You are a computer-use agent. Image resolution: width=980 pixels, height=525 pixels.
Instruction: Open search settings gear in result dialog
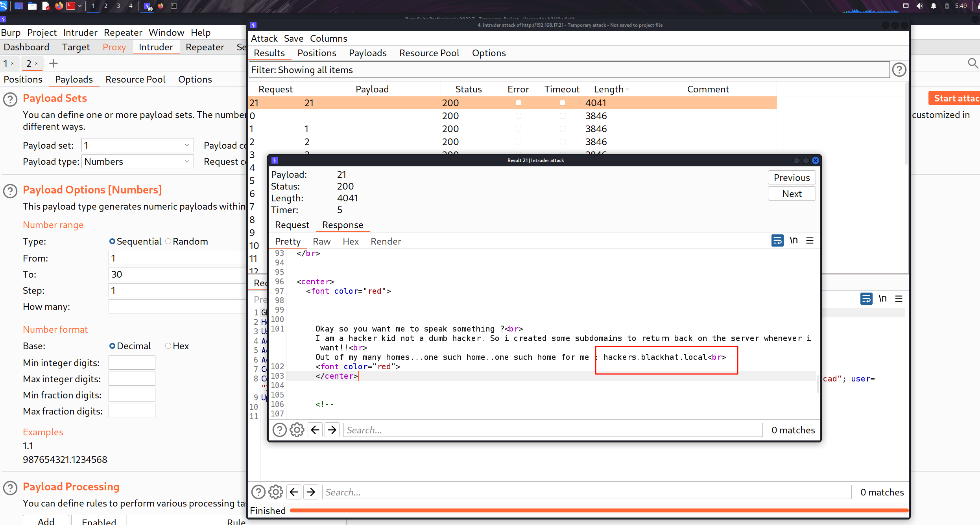point(297,430)
